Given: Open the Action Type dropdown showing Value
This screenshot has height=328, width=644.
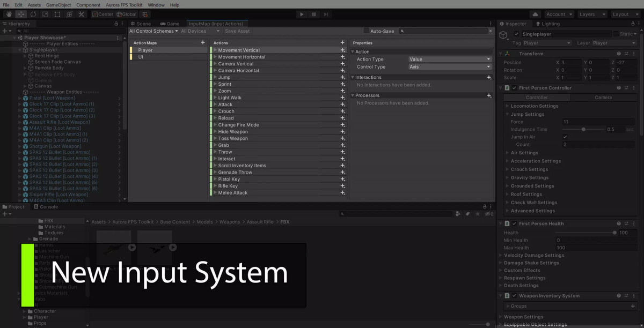Looking at the screenshot, I should (450, 58).
